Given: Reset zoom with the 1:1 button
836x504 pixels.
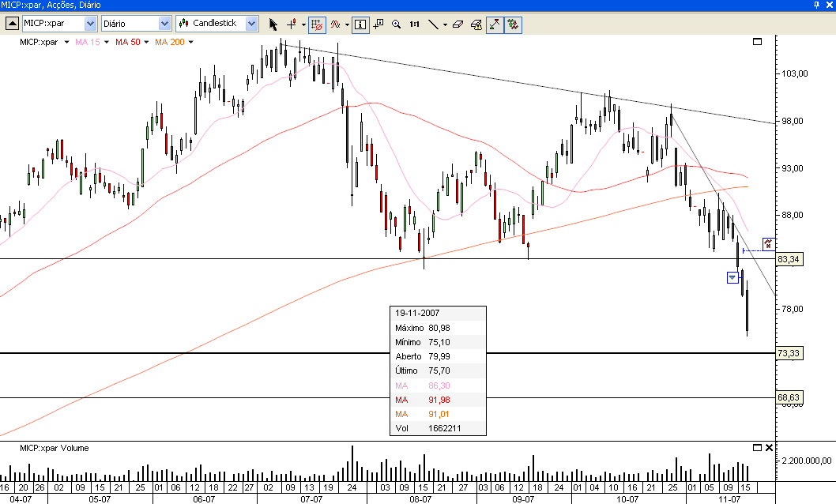Looking at the screenshot, I should click(x=414, y=24).
